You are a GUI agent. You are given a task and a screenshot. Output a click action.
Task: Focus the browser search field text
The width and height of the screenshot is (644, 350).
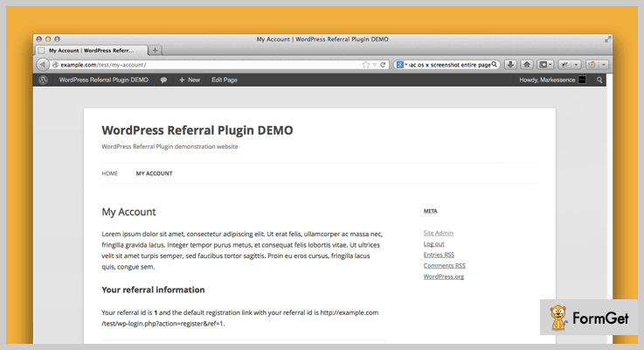(449, 65)
